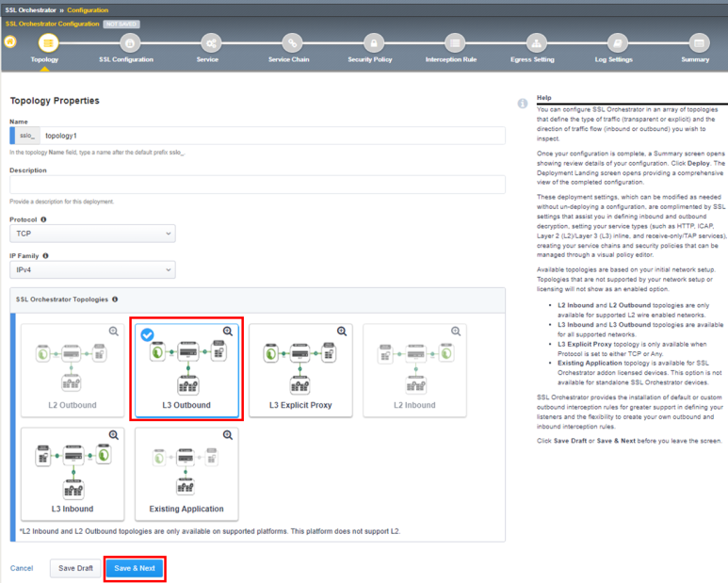
Task: Click the Egress Setting step label
Action: pyautogui.click(x=532, y=59)
